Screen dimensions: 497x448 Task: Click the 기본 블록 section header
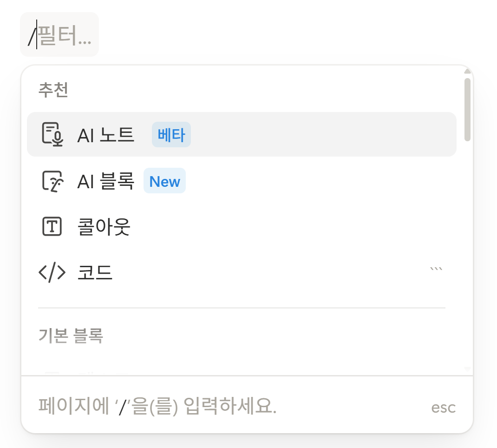coord(70,335)
